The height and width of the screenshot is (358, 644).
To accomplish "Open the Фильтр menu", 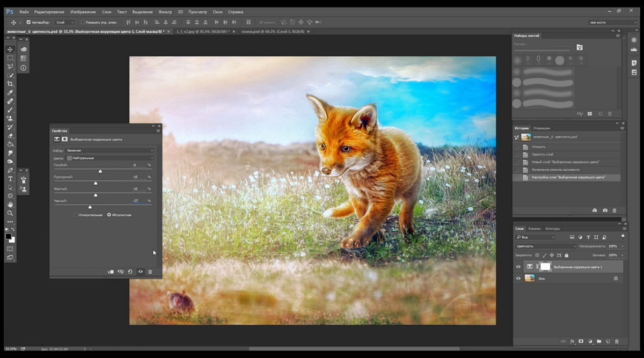I will coord(165,11).
